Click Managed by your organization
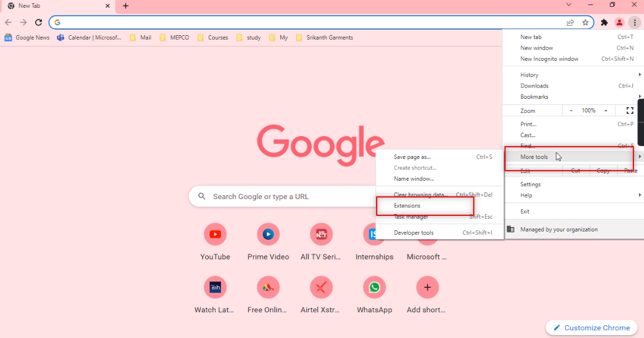 pos(573,229)
